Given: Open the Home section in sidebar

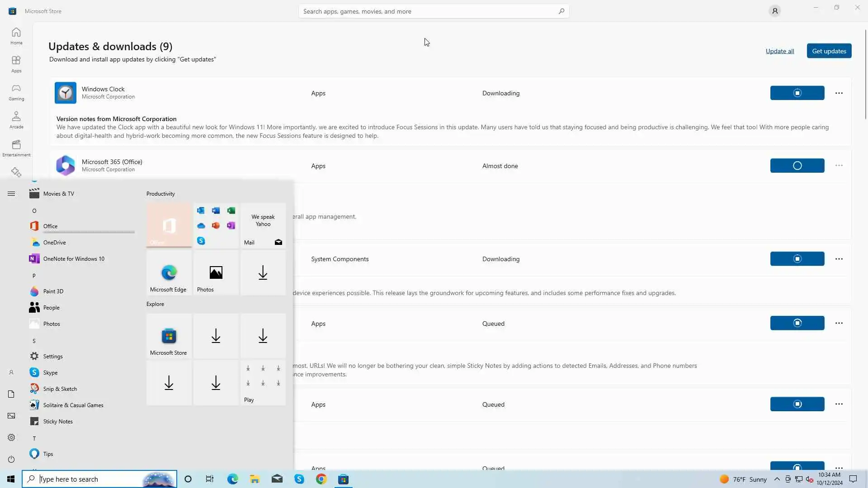Looking at the screenshot, I should (x=16, y=36).
